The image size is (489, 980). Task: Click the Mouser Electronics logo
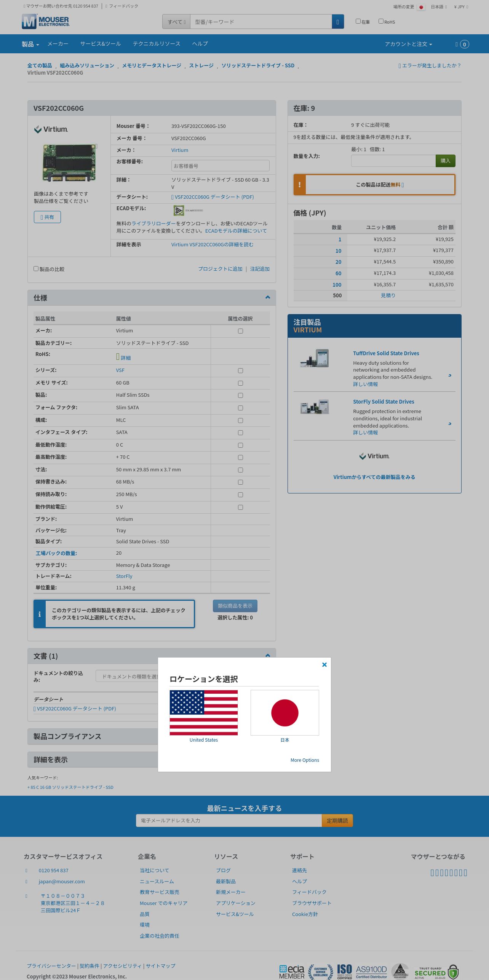46,22
